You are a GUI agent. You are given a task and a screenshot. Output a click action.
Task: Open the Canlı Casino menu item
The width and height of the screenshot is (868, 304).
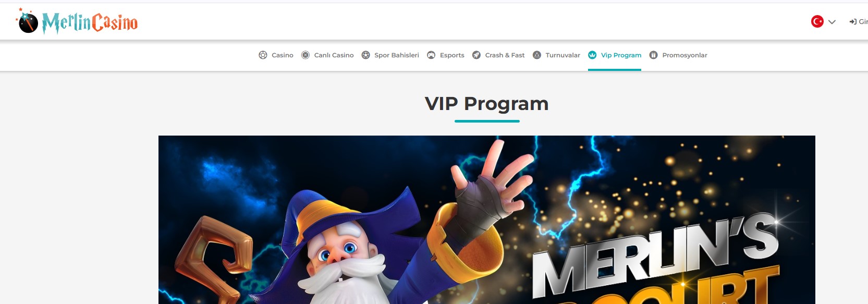point(334,55)
